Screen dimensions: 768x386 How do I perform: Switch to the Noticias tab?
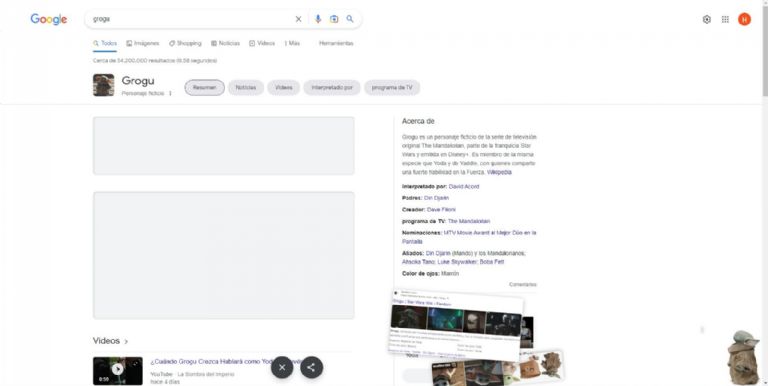[x=225, y=43]
